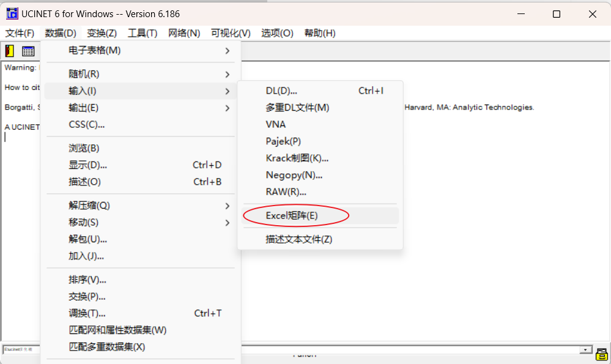Expand the 解压缩(Q) submenu
611x364 pixels.
coord(141,206)
